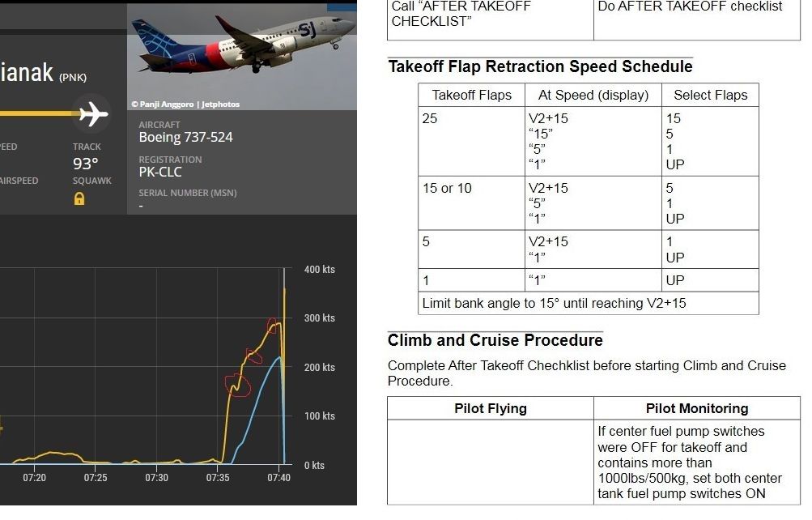Image resolution: width=812 pixels, height=520 pixels.
Task: Click the 07:35 time label on graph
Action: (x=218, y=478)
